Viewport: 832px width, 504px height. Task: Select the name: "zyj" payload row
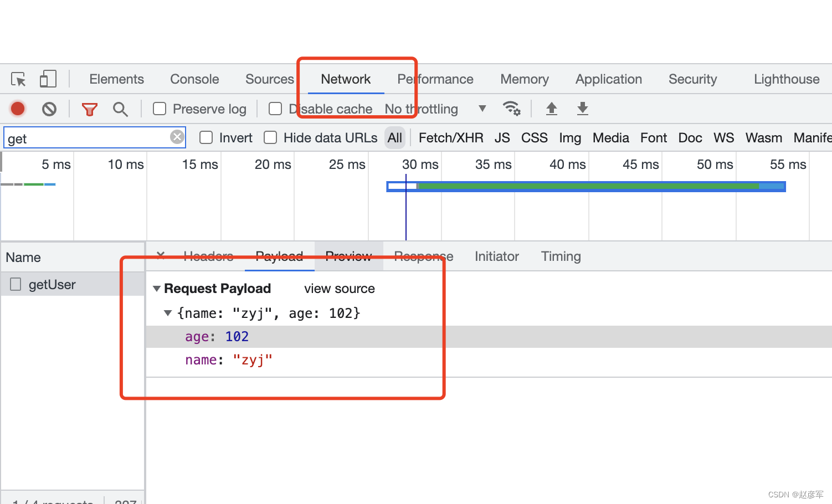pyautogui.click(x=489, y=360)
